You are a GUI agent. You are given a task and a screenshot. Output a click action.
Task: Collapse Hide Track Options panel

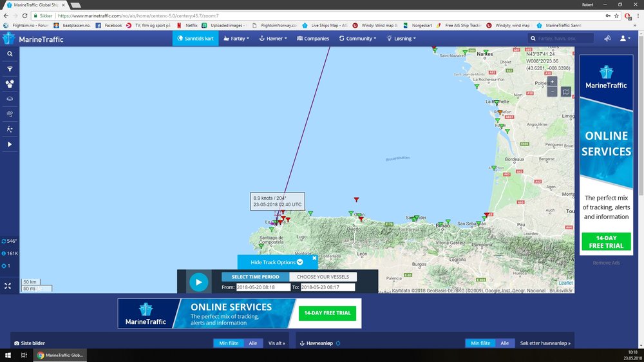pos(277,262)
